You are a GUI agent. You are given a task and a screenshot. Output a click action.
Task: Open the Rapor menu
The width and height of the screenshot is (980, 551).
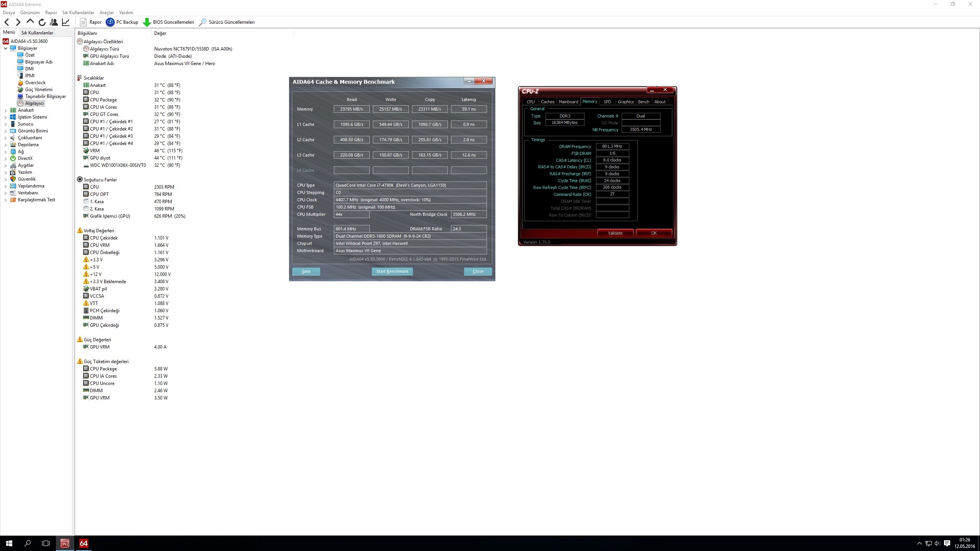tap(51, 13)
